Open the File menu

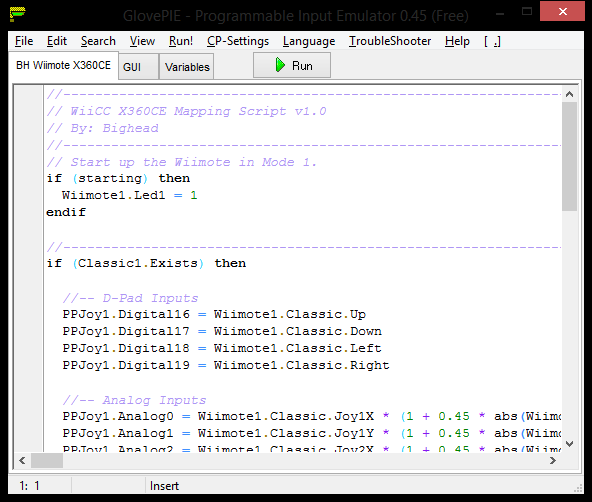pyautogui.click(x=24, y=41)
